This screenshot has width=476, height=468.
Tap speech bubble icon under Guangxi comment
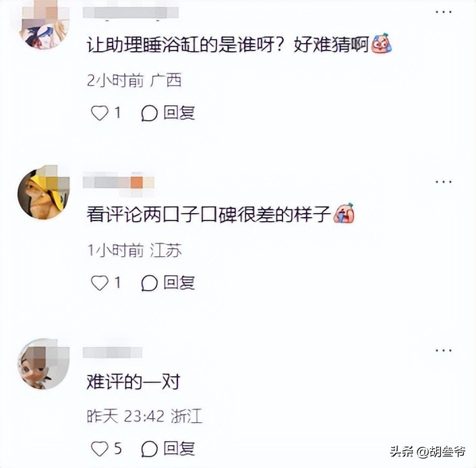pos(150,113)
